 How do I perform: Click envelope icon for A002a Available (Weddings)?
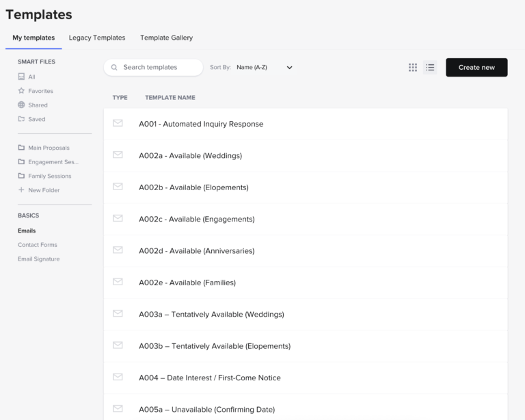coord(118,155)
